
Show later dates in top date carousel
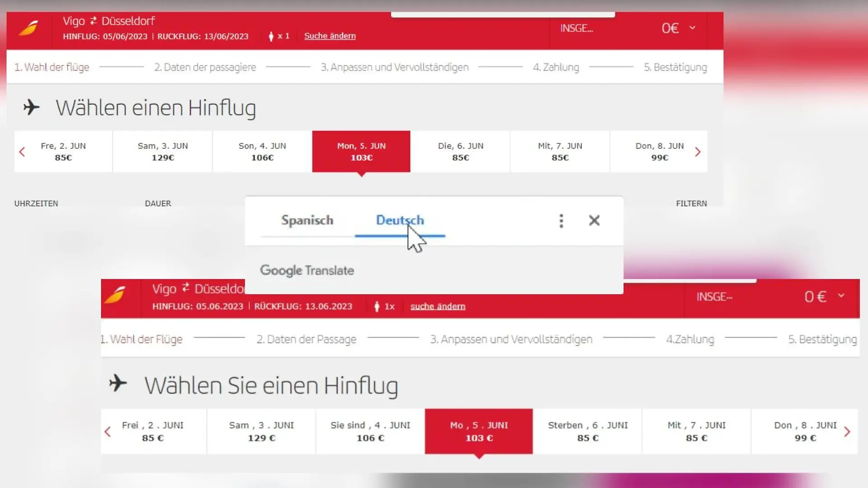click(x=698, y=152)
